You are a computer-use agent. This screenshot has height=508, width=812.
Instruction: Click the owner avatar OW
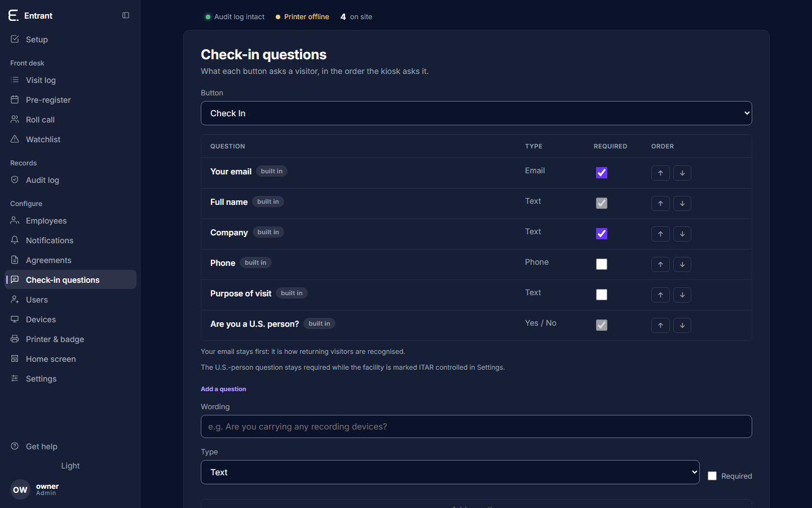click(20, 489)
